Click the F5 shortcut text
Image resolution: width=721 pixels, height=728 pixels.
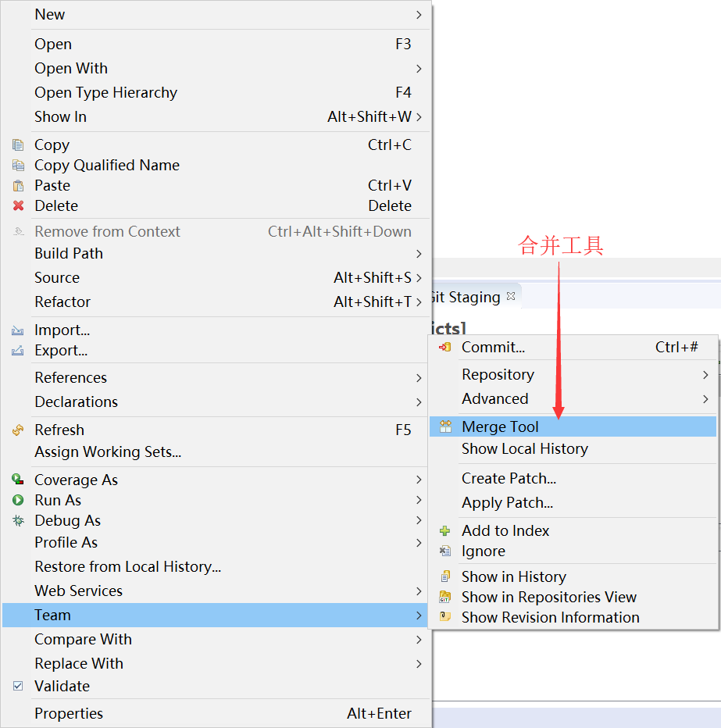coord(403,430)
